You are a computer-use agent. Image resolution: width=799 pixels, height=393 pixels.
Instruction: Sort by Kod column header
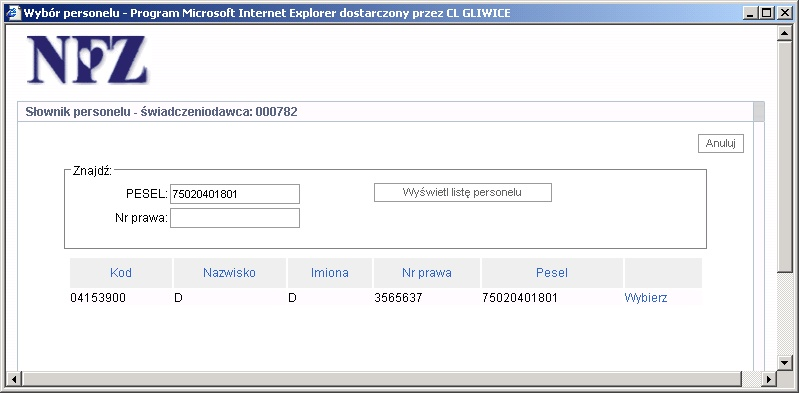point(121,273)
